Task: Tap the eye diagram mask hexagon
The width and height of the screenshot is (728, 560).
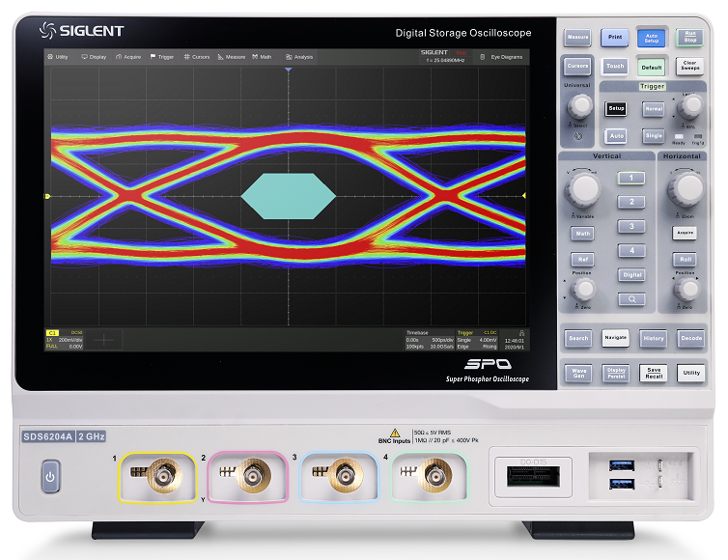Action: click(289, 196)
